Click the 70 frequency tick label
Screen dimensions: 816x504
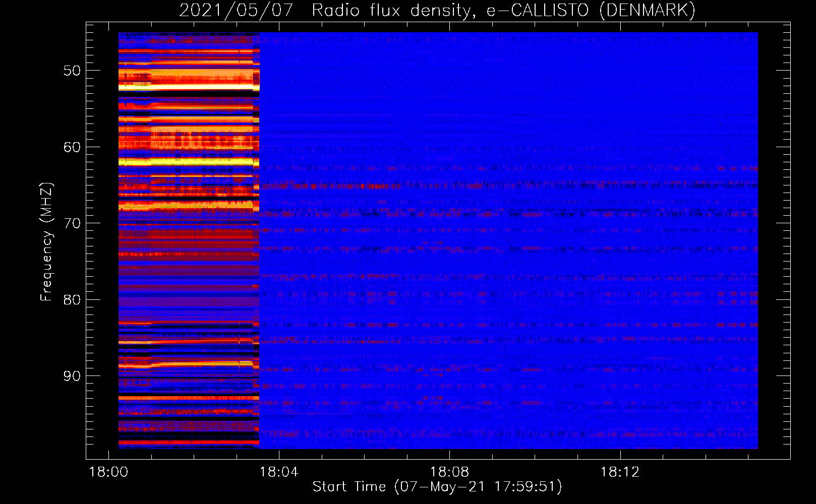coord(72,223)
